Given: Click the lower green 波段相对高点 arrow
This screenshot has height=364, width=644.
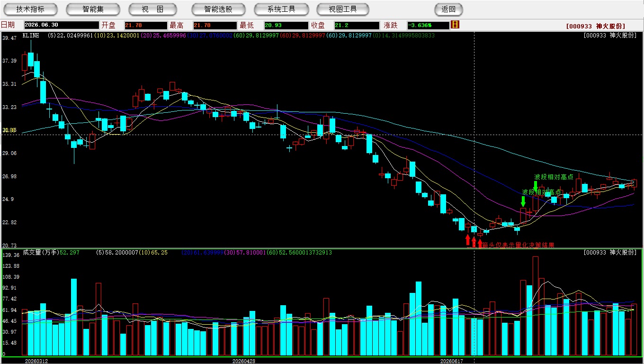Looking at the screenshot, I should click(523, 201).
